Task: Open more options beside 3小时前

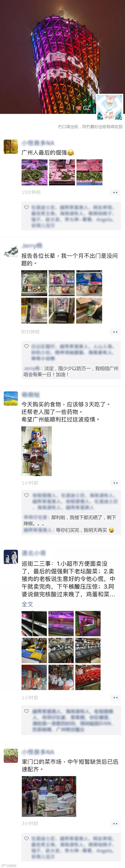Action: coord(115,823)
